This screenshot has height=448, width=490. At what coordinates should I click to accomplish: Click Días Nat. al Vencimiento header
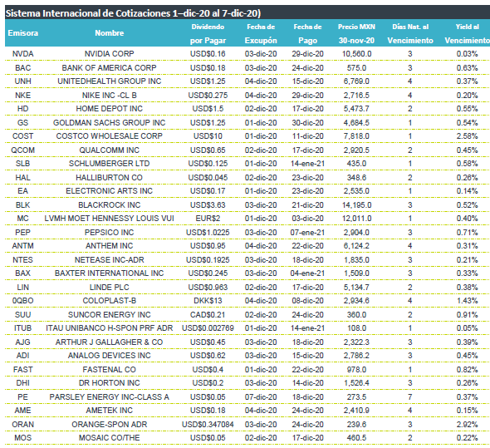[x=410, y=34]
